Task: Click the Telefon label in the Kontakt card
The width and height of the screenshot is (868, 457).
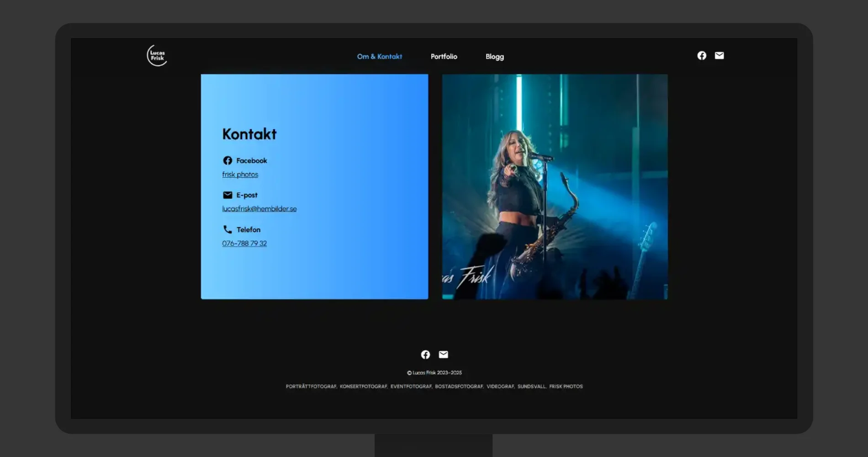Action: coord(248,230)
